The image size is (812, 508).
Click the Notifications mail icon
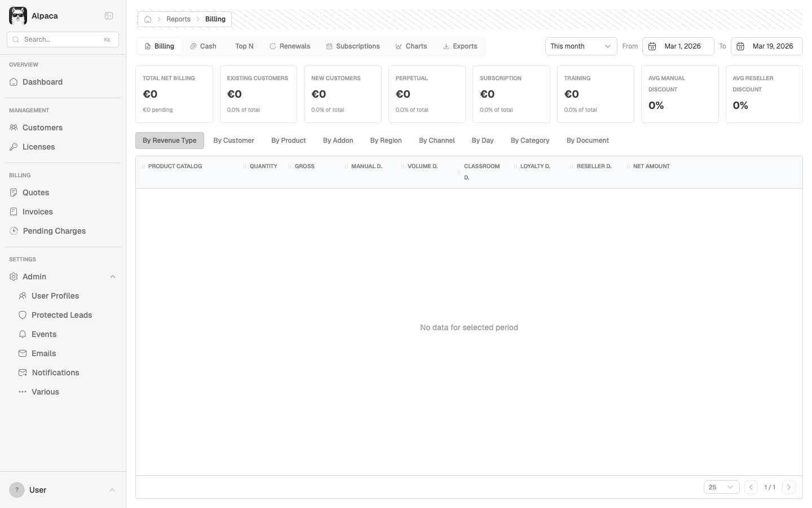[23, 373]
